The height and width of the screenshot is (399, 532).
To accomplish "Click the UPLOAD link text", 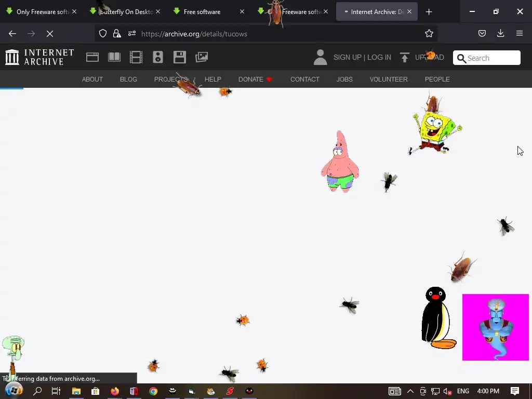I will [430, 57].
